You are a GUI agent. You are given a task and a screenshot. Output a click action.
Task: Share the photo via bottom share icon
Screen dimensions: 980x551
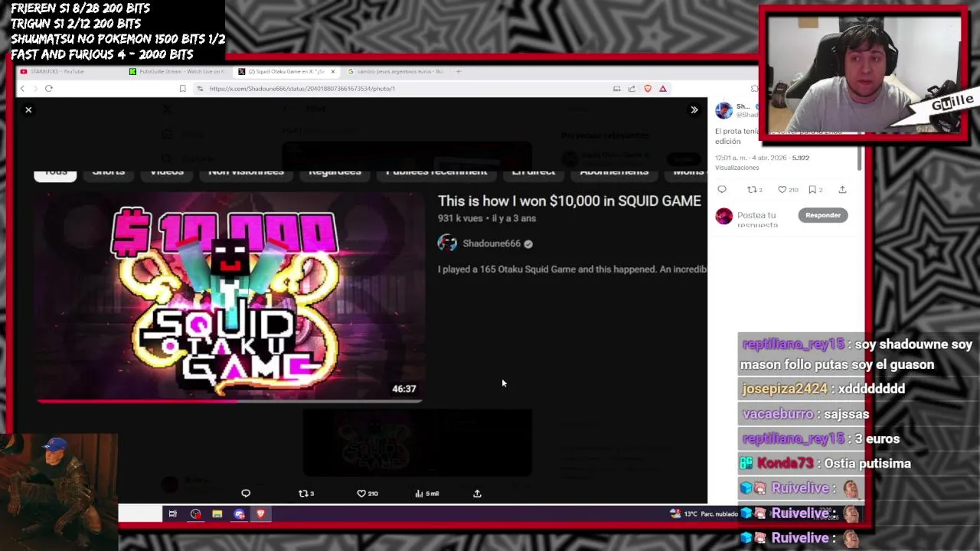477,494
